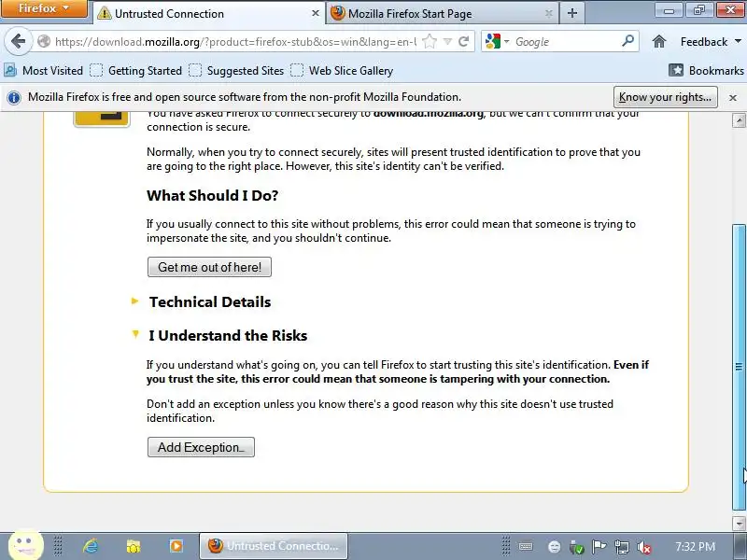Image resolution: width=747 pixels, height=560 pixels.
Task: Click the globe site identity icon
Action: 44,41
